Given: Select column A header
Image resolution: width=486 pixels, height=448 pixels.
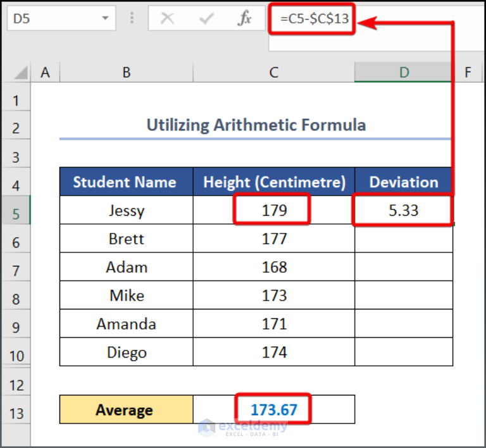Looking at the screenshot, I should (x=46, y=73).
